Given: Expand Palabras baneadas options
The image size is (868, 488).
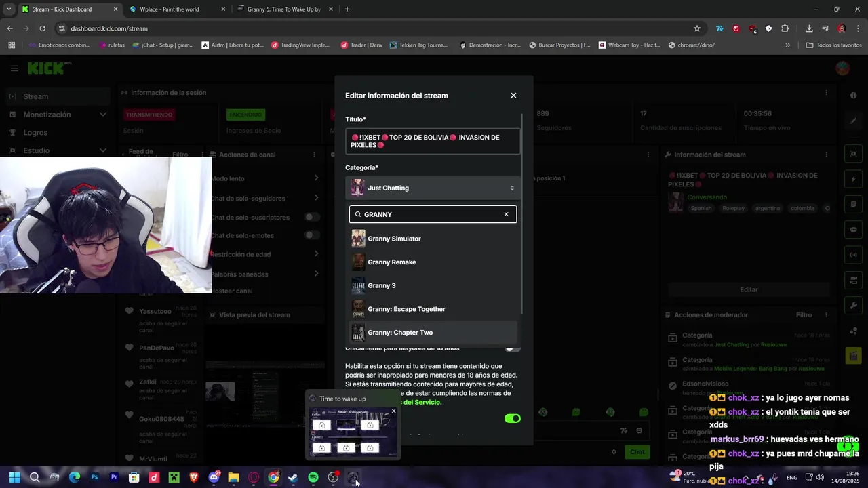Looking at the screenshot, I should (316, 274).
